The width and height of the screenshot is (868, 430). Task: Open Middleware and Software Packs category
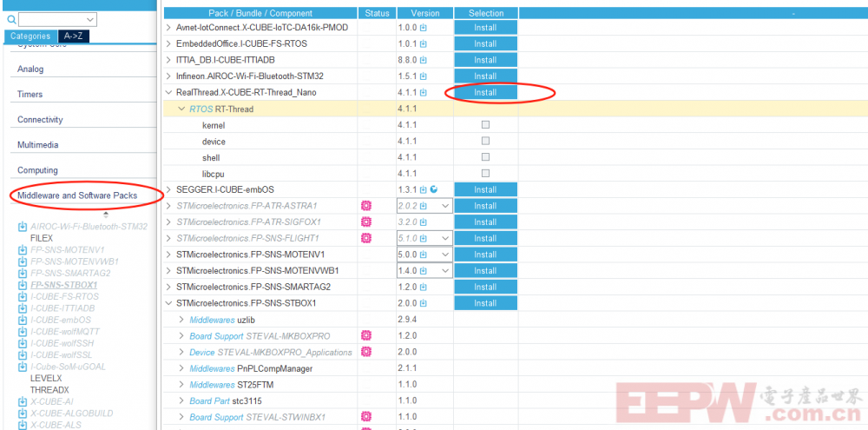click(77, 195)
